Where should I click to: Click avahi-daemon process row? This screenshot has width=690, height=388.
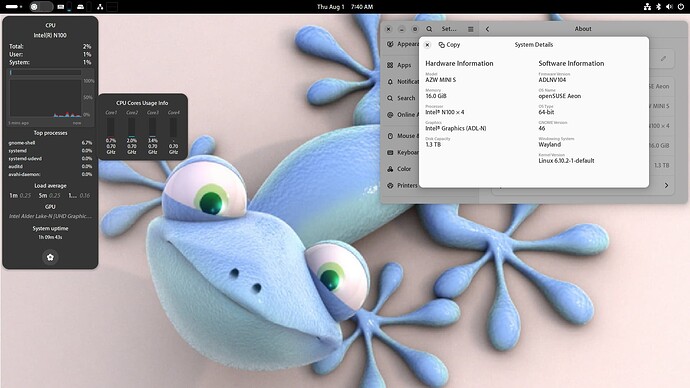tap(50, 174)
